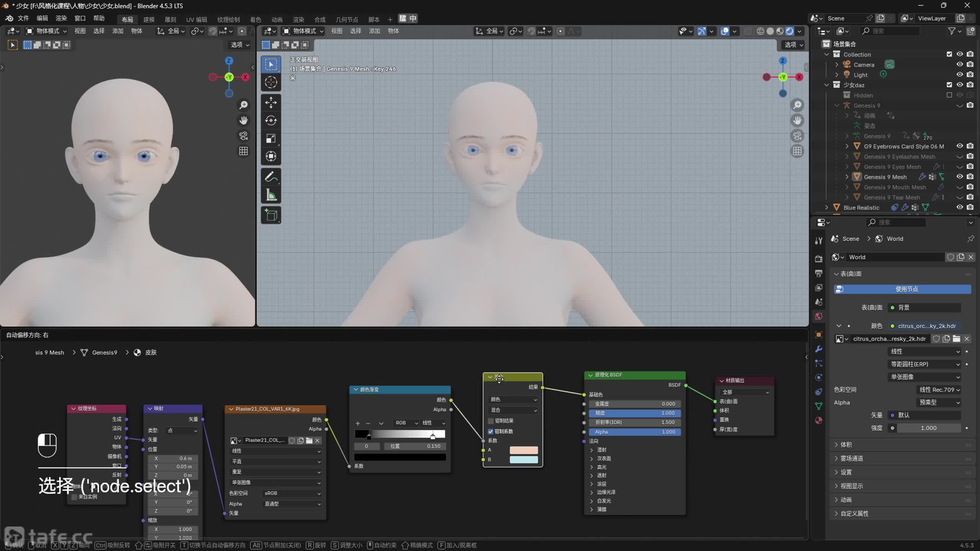This screenshot has height=551, width=980.
Task: Select the Rotate tool in viewport toolbar
Action: coord(271,121)
